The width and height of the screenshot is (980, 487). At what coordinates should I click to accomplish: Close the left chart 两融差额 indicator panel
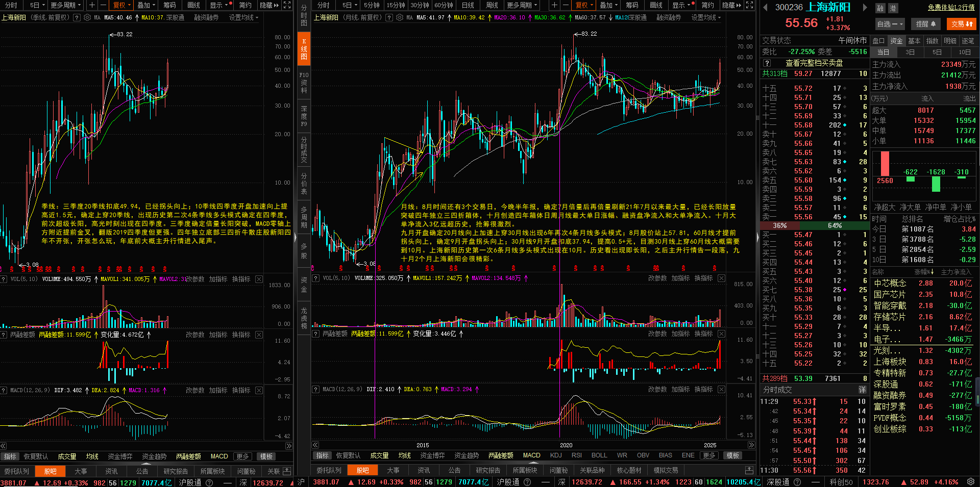tap(259, 335)
